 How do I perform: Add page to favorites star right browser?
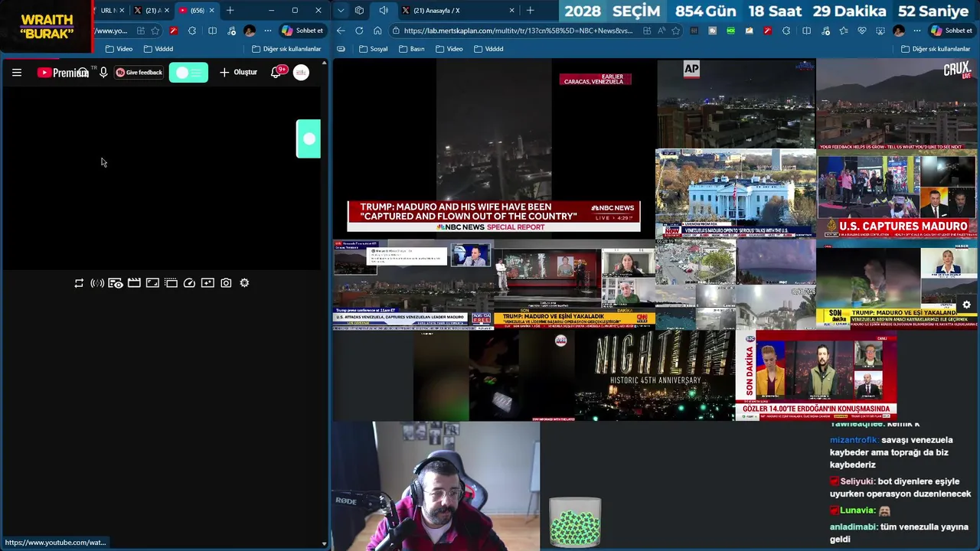[x=675, y=31]
